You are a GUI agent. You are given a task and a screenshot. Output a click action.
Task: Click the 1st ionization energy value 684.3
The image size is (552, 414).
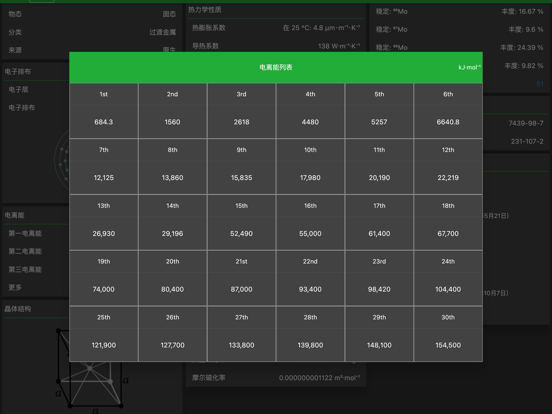point(104,122)
